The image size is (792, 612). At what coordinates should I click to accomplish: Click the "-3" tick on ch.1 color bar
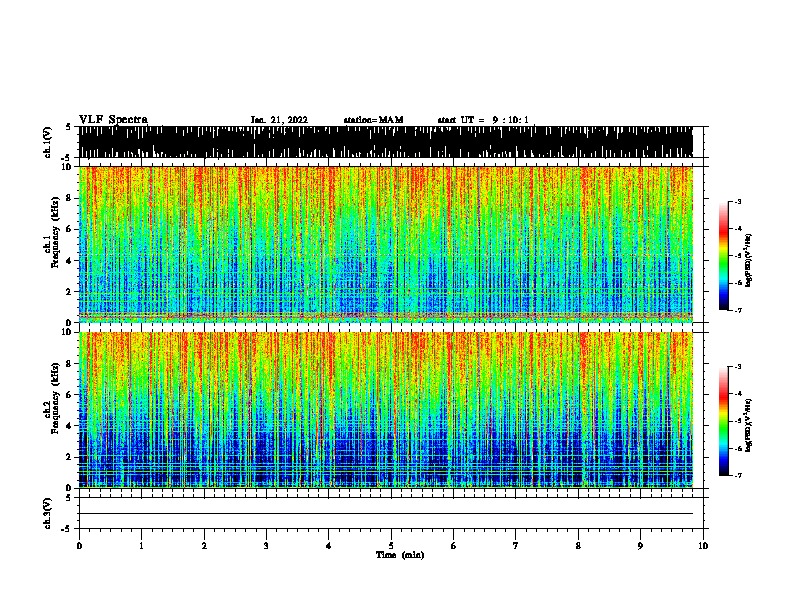pos(737,202)
